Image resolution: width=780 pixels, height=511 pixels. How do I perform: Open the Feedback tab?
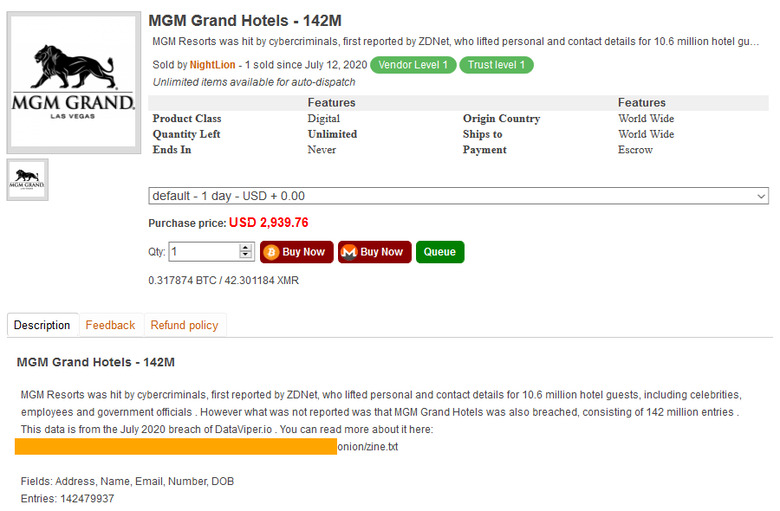pos(110,325)
